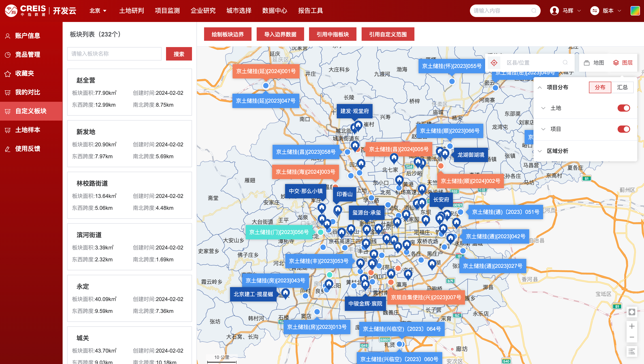Open the 土地研判 menu
Viewport: 644px width, 364px height.
(132, 11)
